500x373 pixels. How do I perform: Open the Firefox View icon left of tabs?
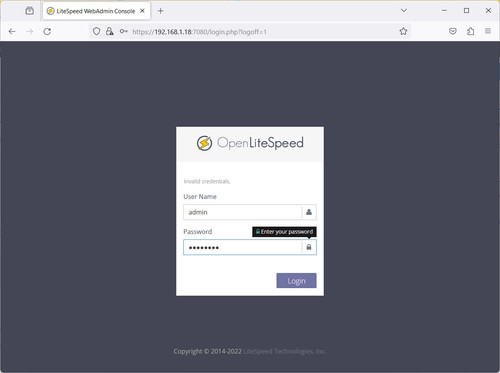tap(30, 11)
